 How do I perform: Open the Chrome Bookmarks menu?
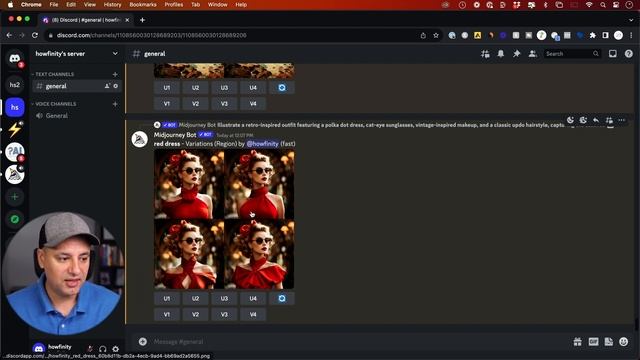click(143, 4)
